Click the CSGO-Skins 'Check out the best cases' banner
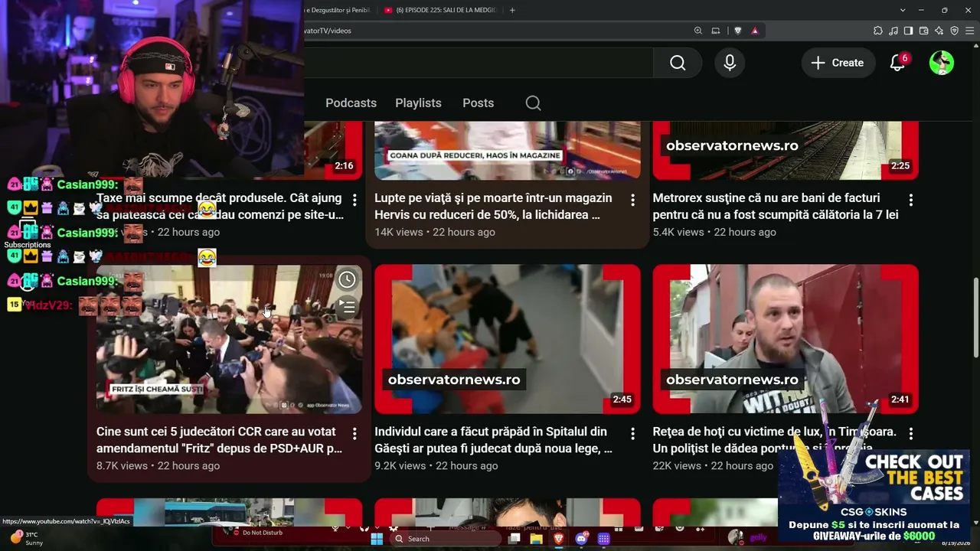The image size is (980, 551). pos(874,497)
